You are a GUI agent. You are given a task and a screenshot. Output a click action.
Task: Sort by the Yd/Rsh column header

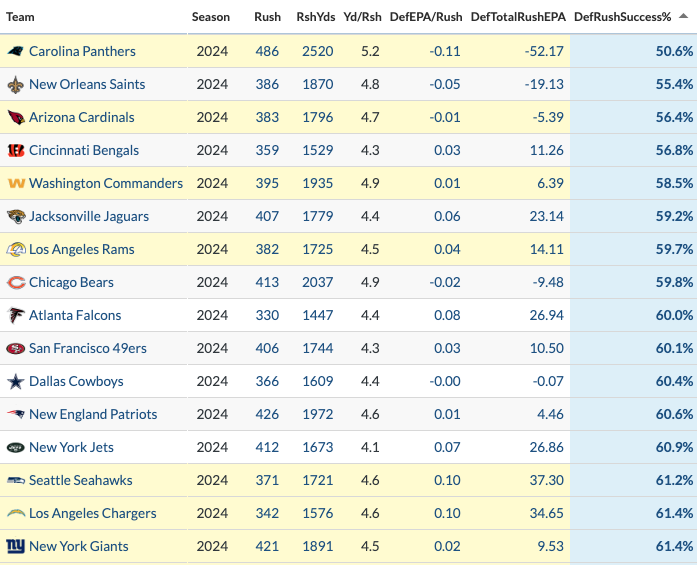tap(362, 17)
